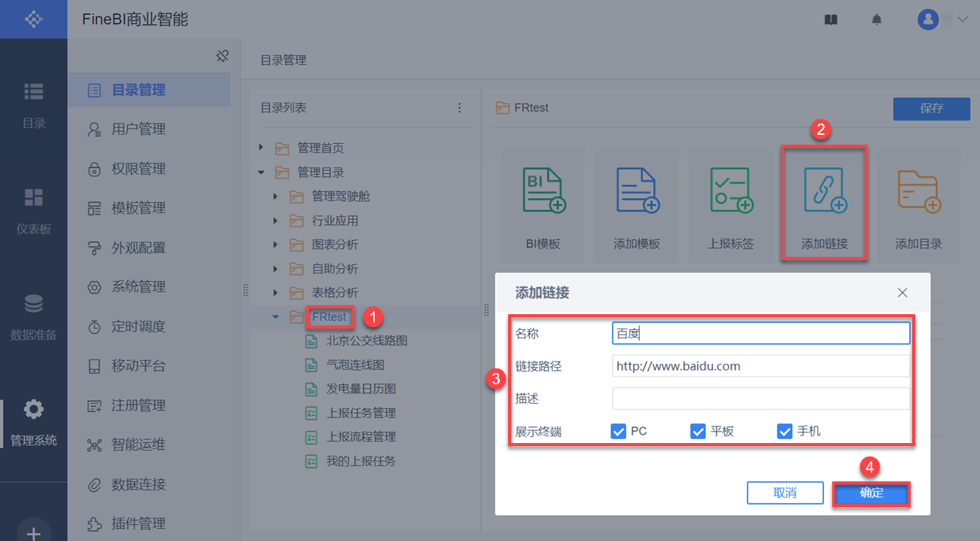This screenshot has width=980, height=541.
Task: Expand the 表格分析 folder arrow
Action: coord(276,292)
